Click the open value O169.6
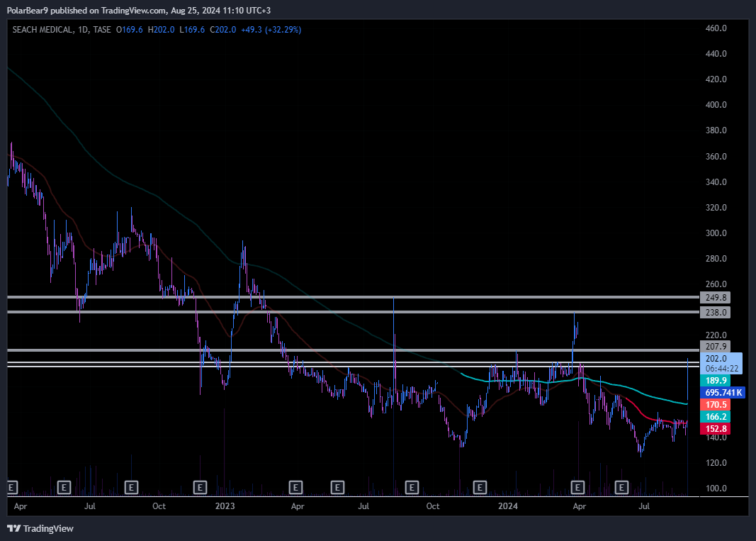 click(x=129, y=30)
